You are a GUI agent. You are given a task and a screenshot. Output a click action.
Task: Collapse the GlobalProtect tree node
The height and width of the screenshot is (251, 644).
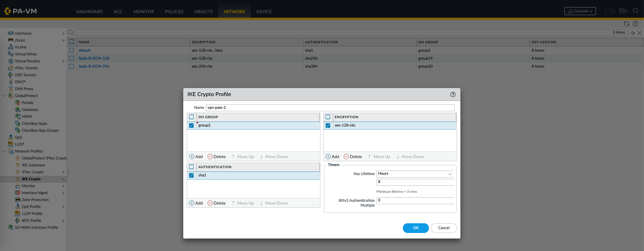coord(4,96)
